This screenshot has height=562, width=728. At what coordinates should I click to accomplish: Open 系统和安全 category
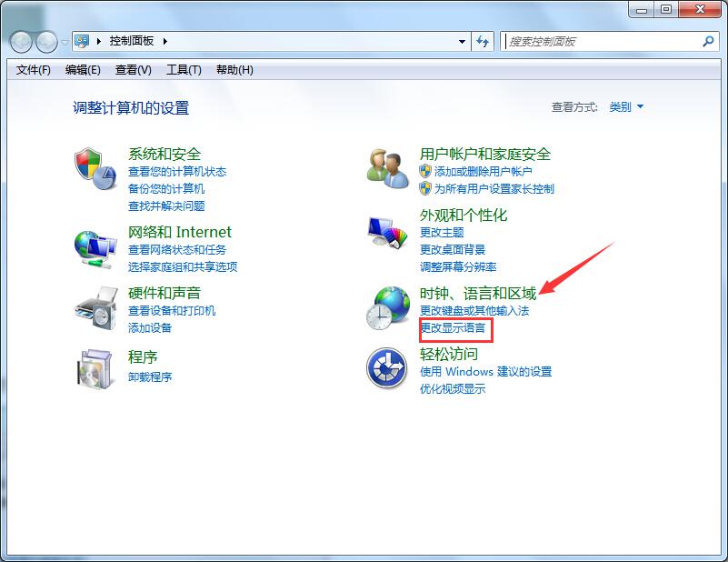click(165, 154)
